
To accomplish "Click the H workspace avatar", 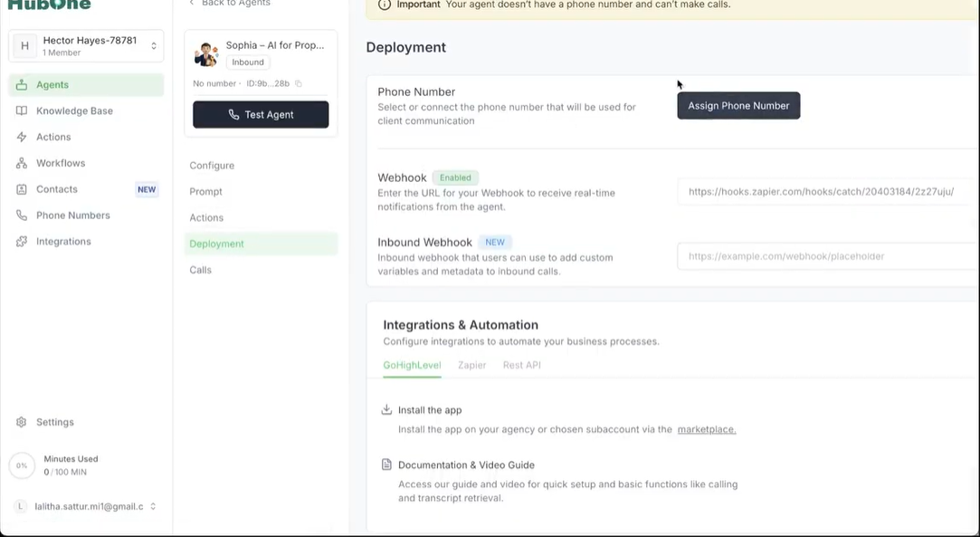I will [x=25, y=45].
